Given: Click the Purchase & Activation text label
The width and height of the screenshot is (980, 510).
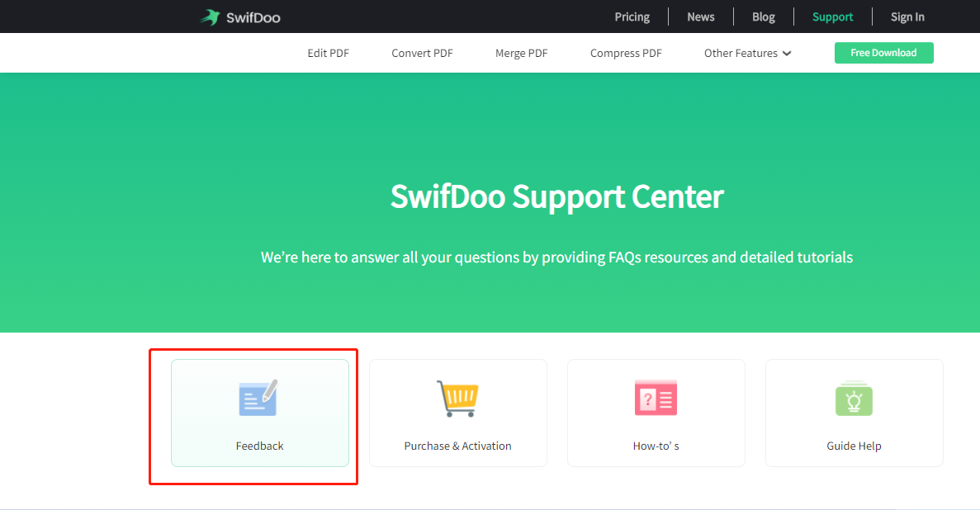Looking at the screenshot, I should tap(457, 446).
